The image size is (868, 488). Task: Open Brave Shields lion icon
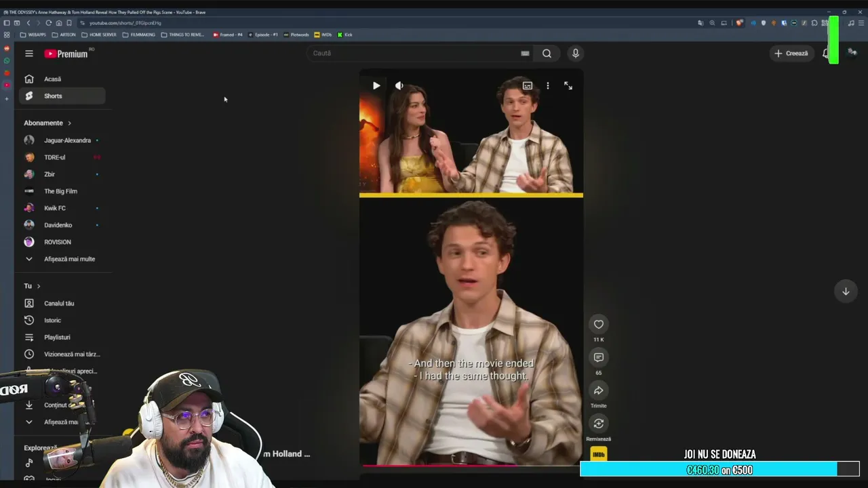coord(740,23)
